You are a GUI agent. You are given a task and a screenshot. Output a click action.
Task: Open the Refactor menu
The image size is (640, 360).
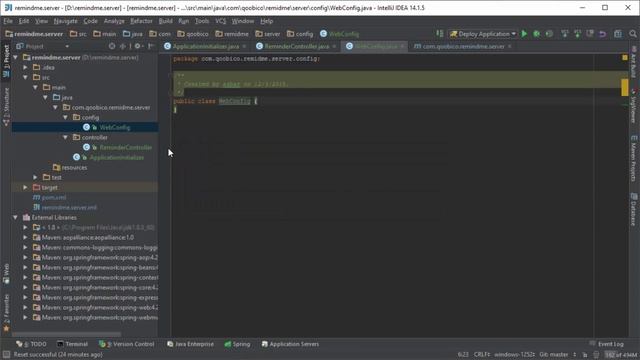pos(141,21)
